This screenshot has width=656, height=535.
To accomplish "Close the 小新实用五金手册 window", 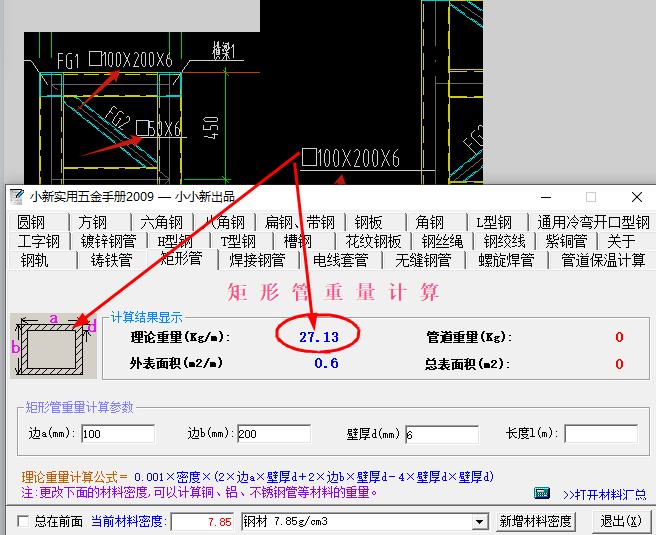I will click(637, 197).
